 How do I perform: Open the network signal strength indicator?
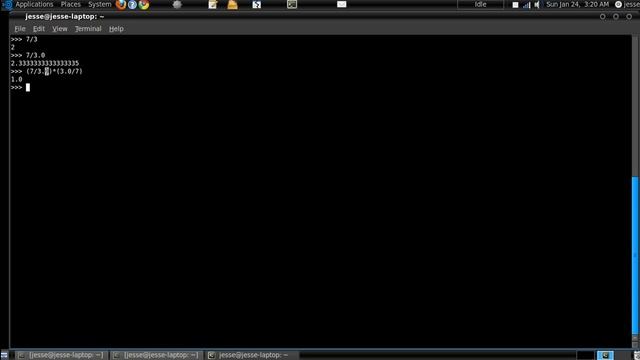[527, 5]
